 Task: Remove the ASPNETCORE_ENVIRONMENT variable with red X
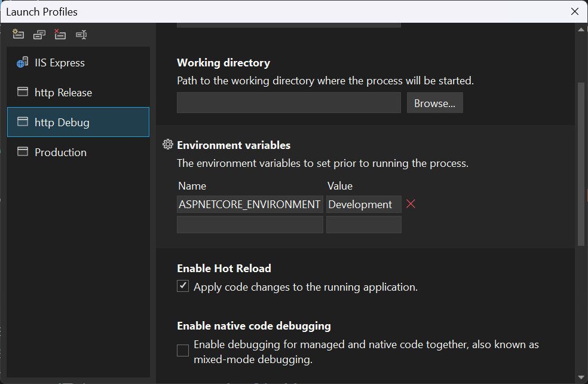tap(411, 204)
